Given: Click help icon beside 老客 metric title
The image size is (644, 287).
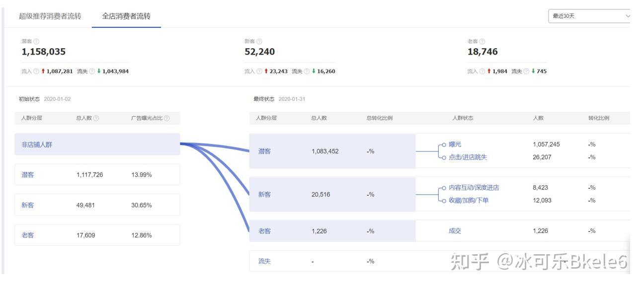Looking at the screenshot, I should pyautogui.click(x=483, y=42).
